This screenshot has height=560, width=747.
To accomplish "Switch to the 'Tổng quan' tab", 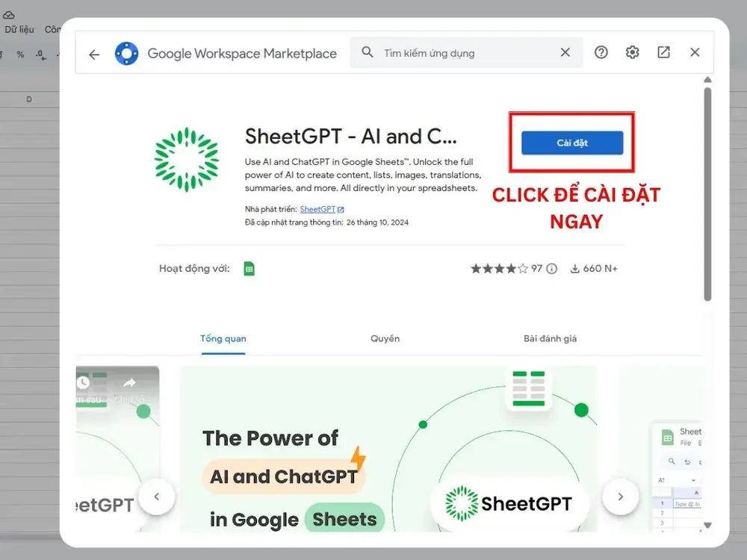I will (223, 338).
